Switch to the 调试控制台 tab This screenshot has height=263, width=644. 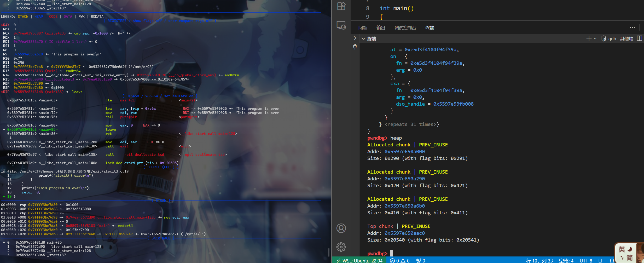[x=405, y=28]
